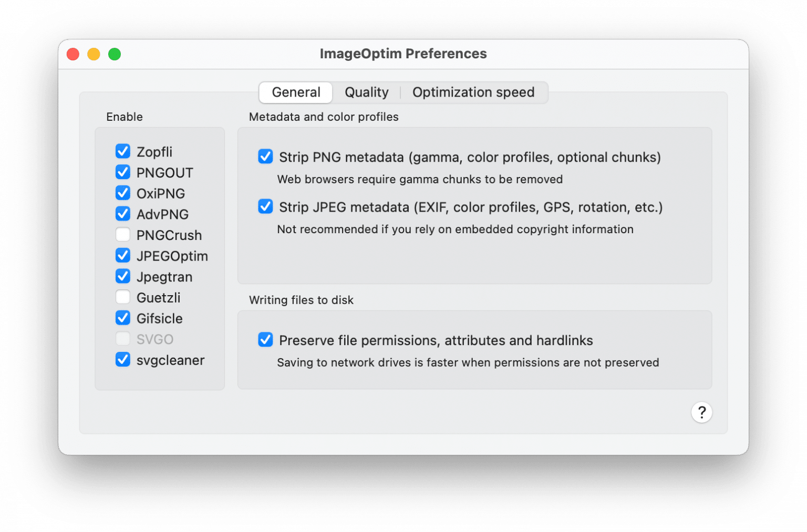This screenshot has height=532, width=807.
Task: Uncheck Preserve file permissions checkbox
Action: point(265,340)
